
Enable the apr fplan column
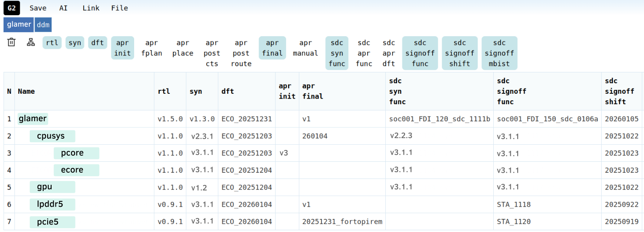(152, 48)
